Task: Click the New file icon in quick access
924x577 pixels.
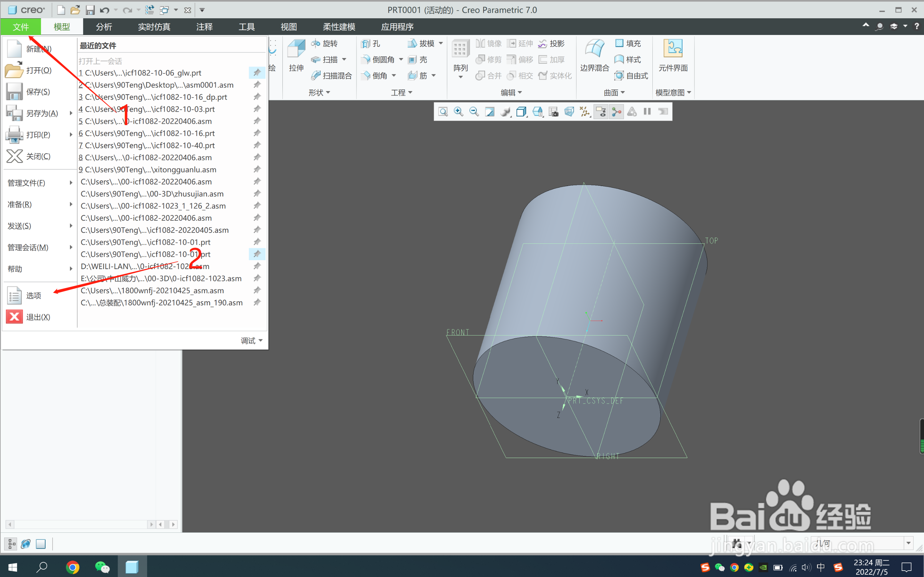Action: (61, 10)
